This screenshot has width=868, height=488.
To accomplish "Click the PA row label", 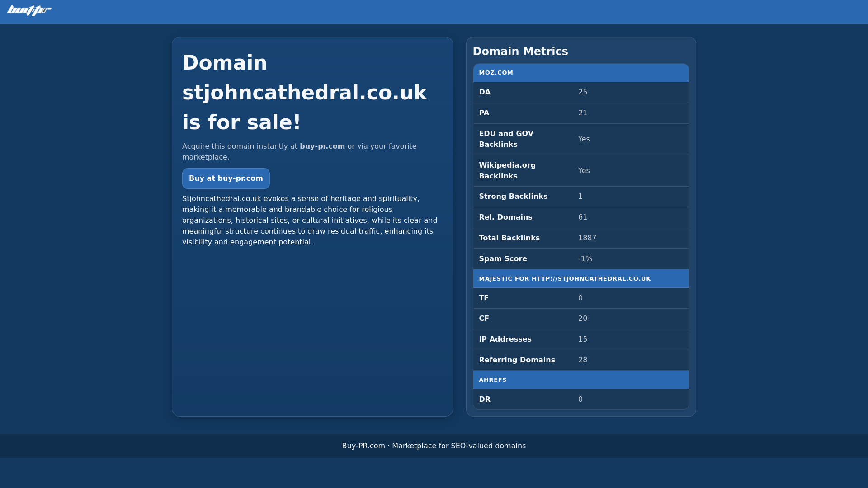I will pos(484,113).
